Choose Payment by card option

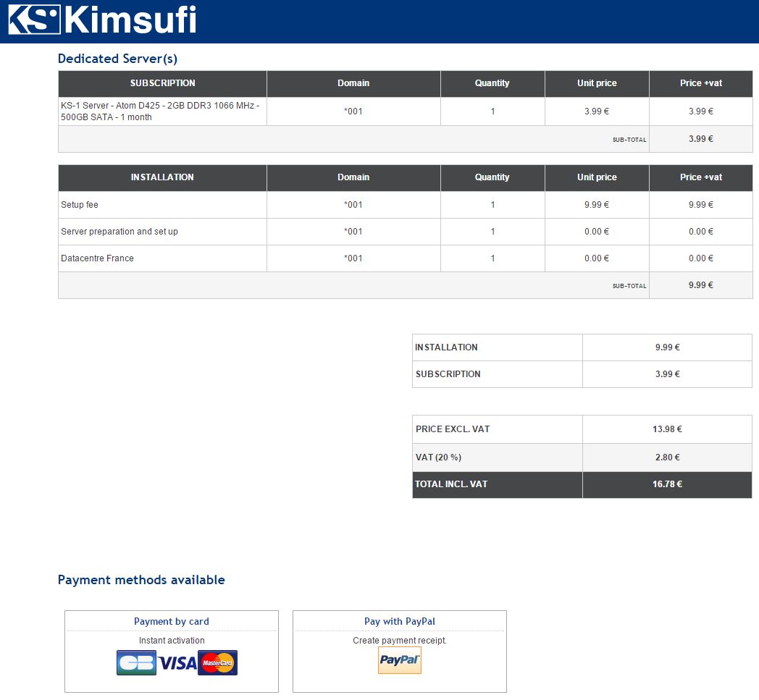coord(172,651)
